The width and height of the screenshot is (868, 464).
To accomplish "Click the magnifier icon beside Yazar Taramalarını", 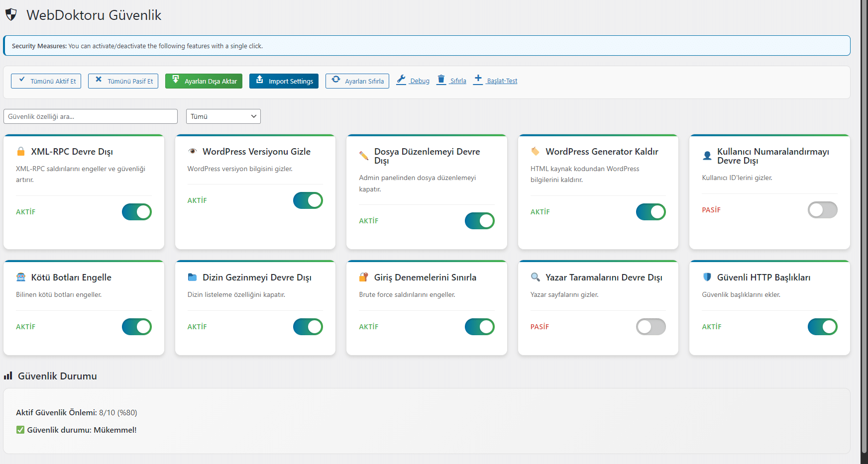I will (535, 277).
